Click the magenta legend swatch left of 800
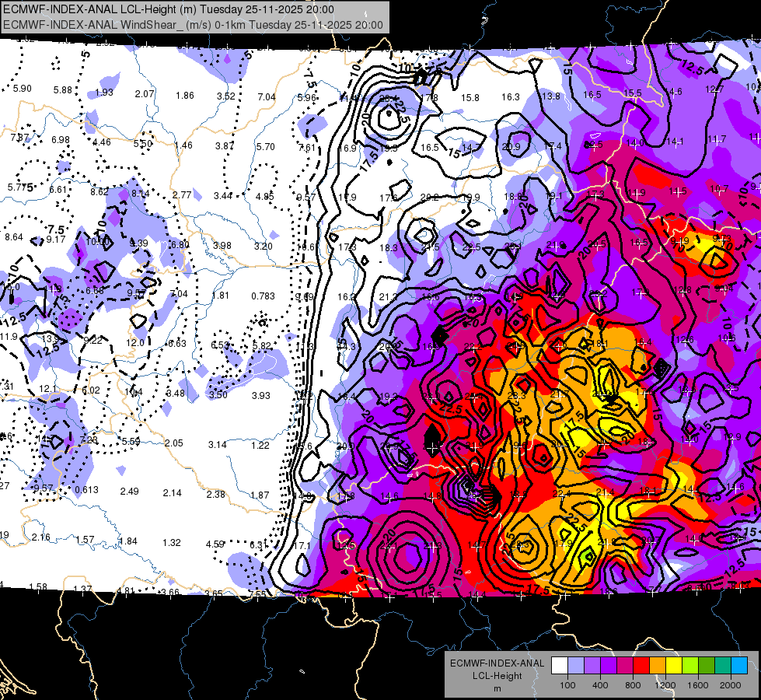 pos(625,665)
